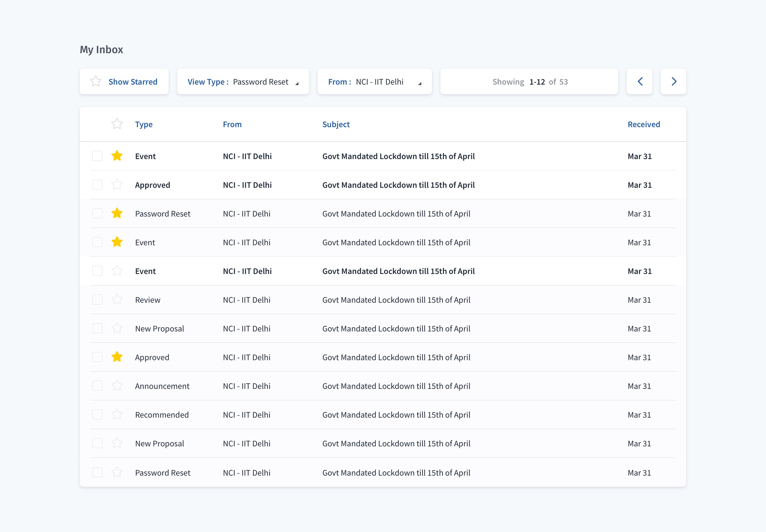Star the New Proposal message below Review
766x532 pixels.
tap(117, 328)
